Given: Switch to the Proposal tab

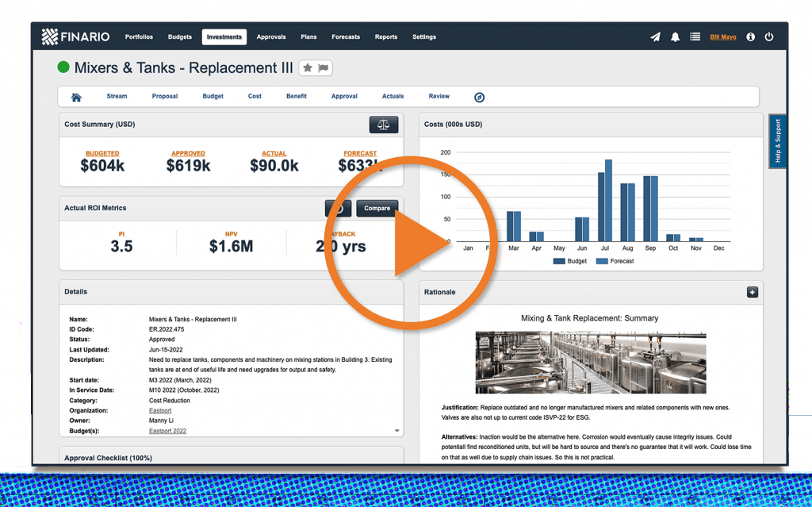Looking at the screenshot, I should point(165,97).
